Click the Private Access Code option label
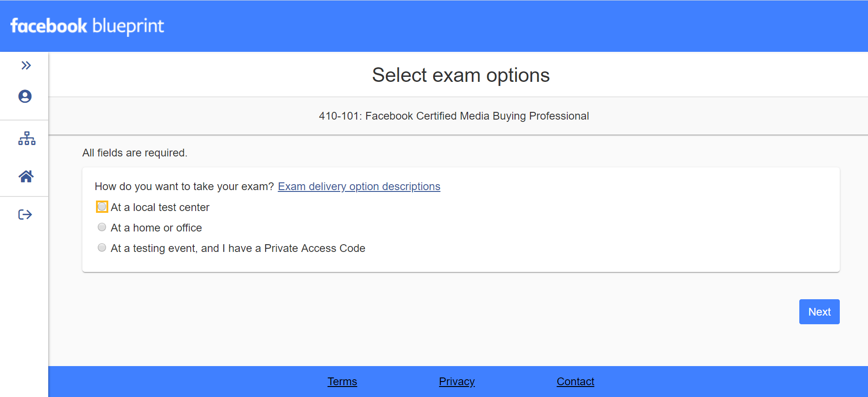Viewport: 868px width, 397px height. click(238, 248)
